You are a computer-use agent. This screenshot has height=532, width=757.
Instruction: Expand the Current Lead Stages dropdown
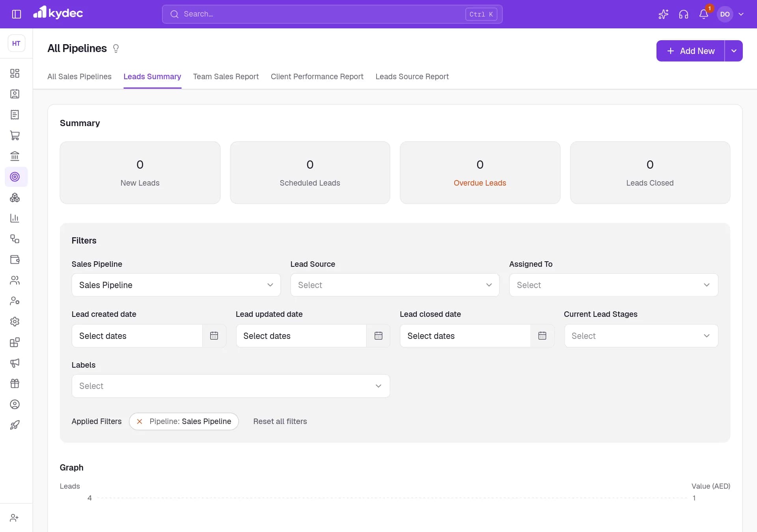coord(641,336)
